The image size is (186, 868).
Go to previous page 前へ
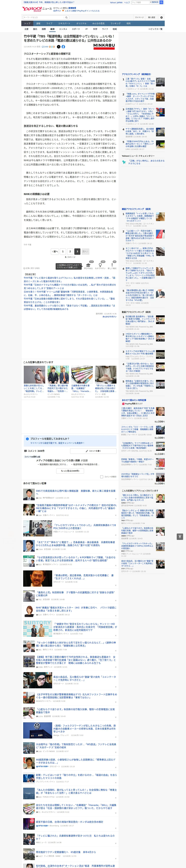coord(55,251)
